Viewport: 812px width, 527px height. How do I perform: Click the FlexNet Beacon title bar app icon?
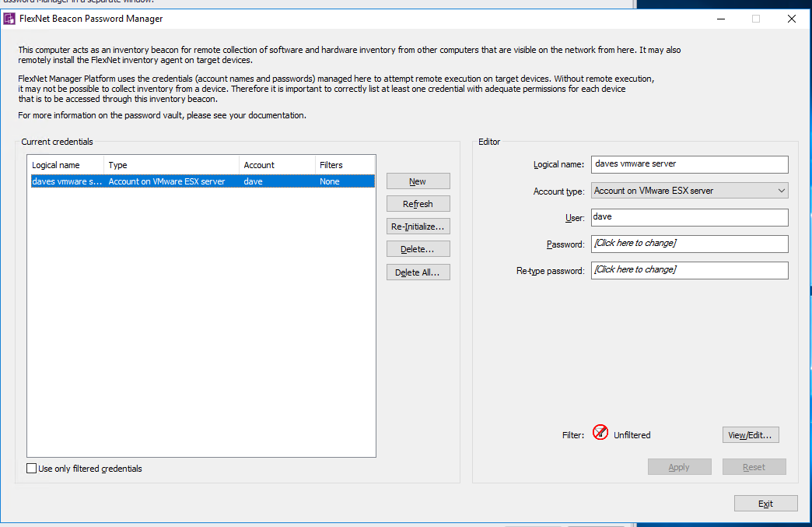click(9, 19)
